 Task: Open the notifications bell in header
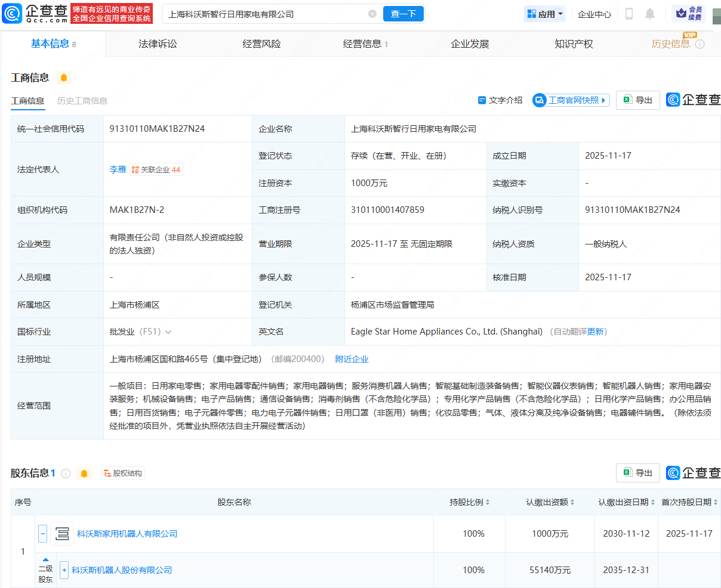(650, 14)
